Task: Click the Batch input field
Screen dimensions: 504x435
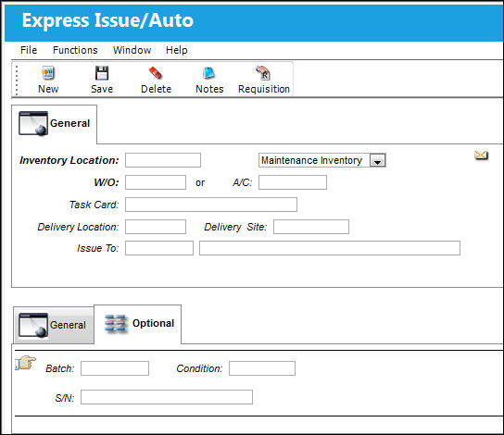Action: coord(115,368)
